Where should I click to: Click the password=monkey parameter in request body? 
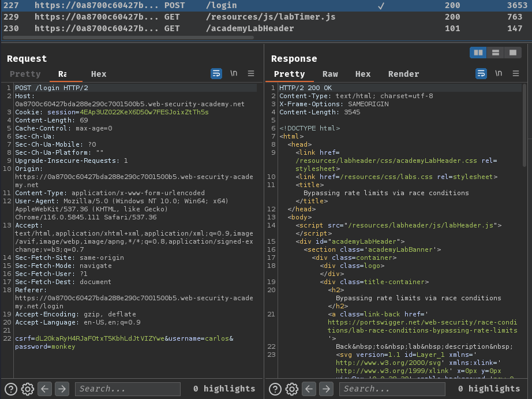(x=45, y=346)
